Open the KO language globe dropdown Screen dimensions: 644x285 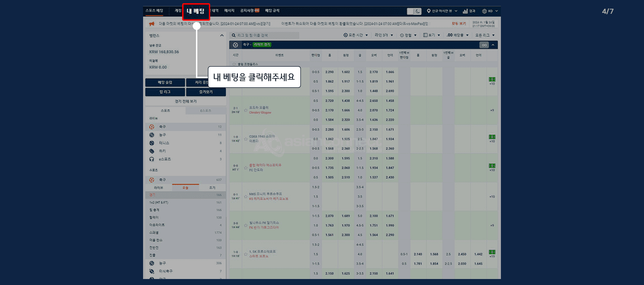(485, 11)
